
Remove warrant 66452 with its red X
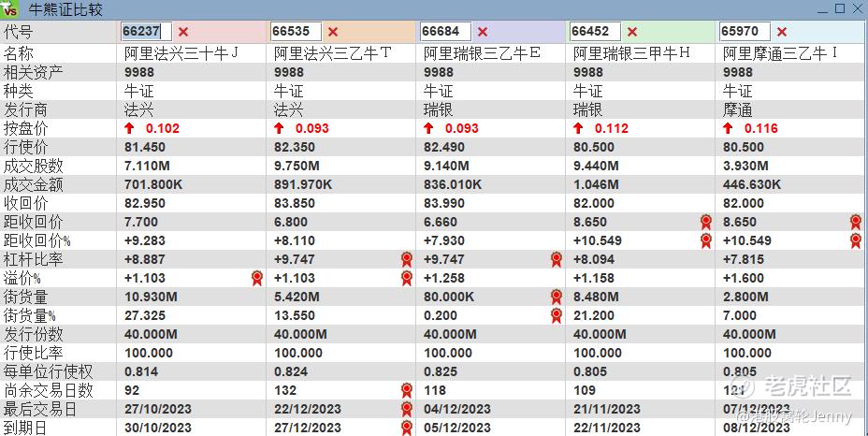pos(632,32)
